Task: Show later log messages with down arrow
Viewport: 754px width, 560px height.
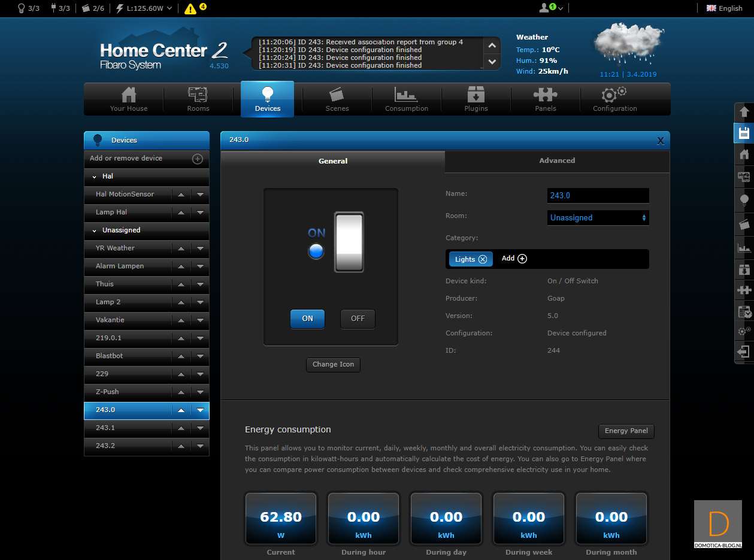Action: point(492,61)
